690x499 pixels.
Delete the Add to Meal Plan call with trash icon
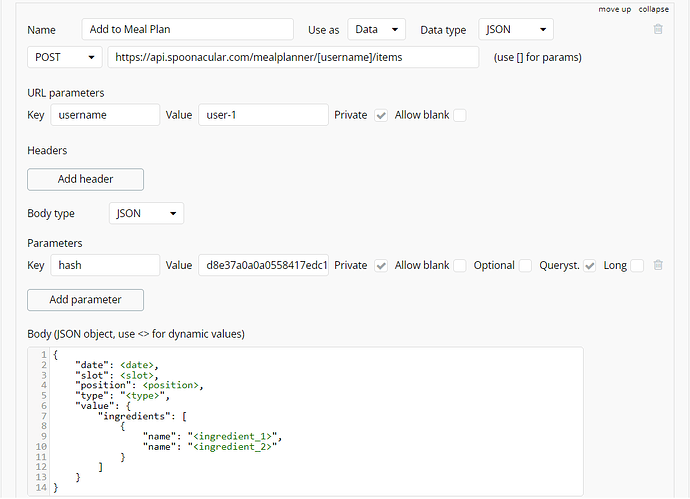click(x=658, y=29)
